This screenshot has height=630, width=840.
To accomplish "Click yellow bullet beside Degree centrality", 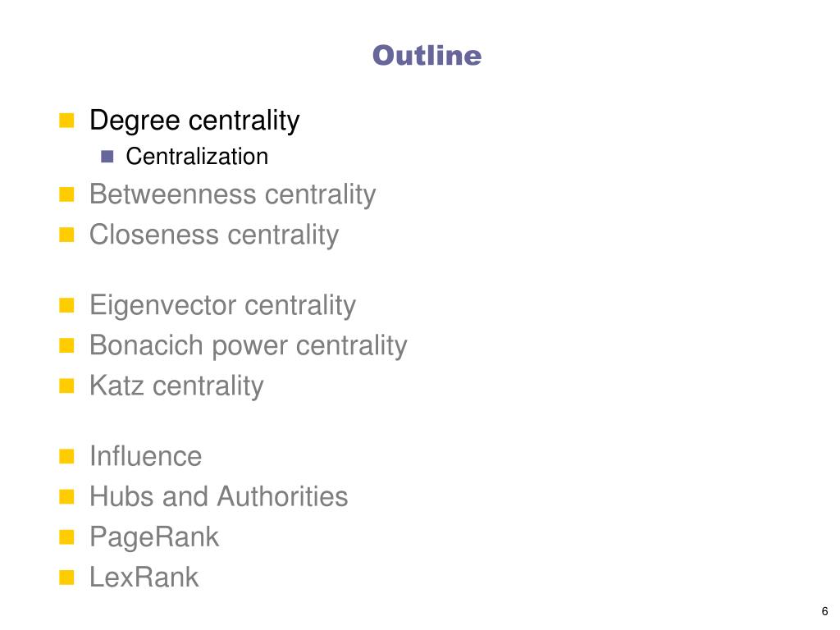I will click(66, 121).
